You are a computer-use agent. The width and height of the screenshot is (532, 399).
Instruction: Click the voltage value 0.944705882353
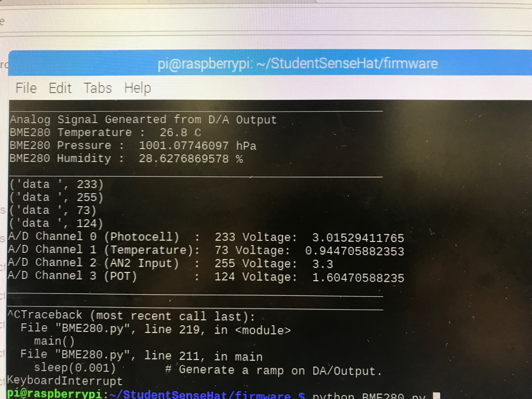point(355,251)
